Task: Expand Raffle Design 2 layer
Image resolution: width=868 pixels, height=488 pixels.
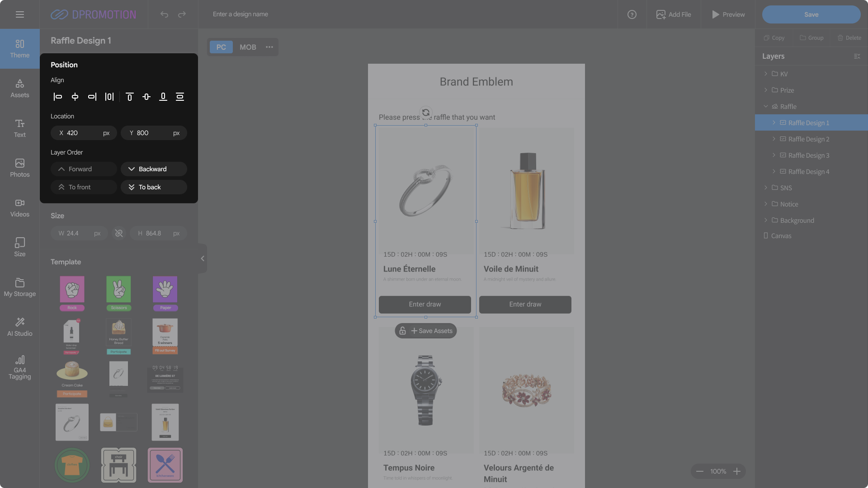Action: [x=774, y=139]
